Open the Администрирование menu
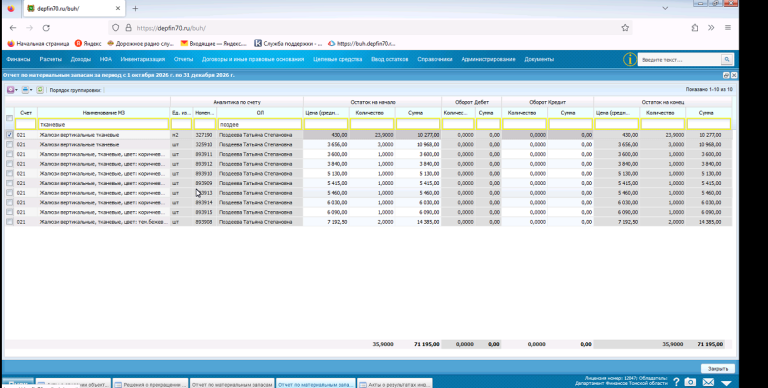 pos(488,59)
